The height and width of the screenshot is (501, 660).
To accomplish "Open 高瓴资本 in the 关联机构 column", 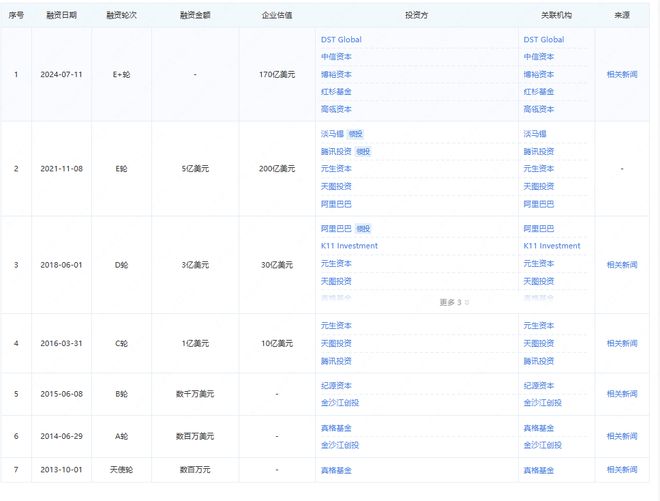I will 538,109.
